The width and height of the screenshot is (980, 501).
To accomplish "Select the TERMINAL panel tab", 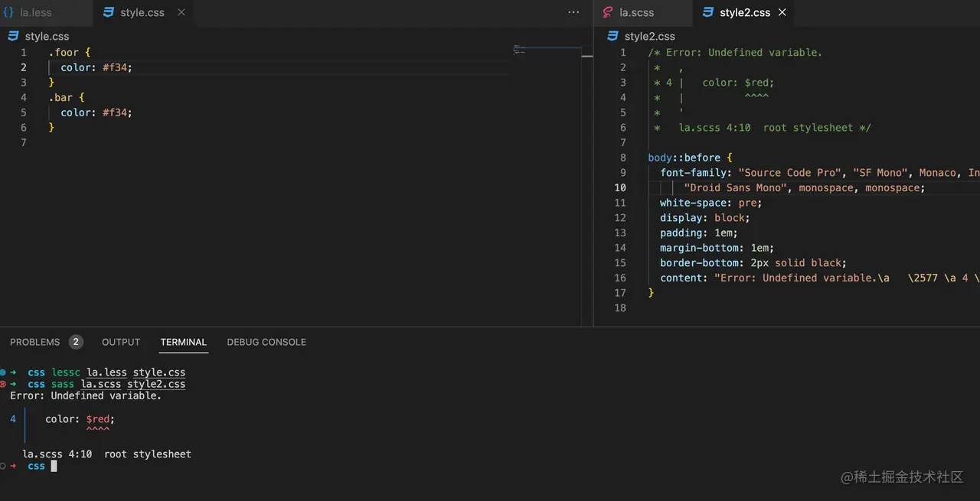I will click(183, 342).
